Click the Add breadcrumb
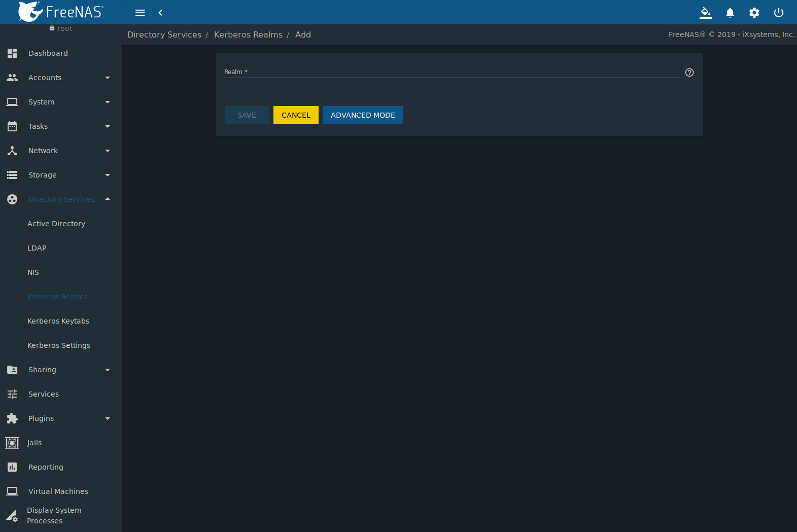Image resolution: width=797 pixels, height=532 pixels. tap(303, 34)
